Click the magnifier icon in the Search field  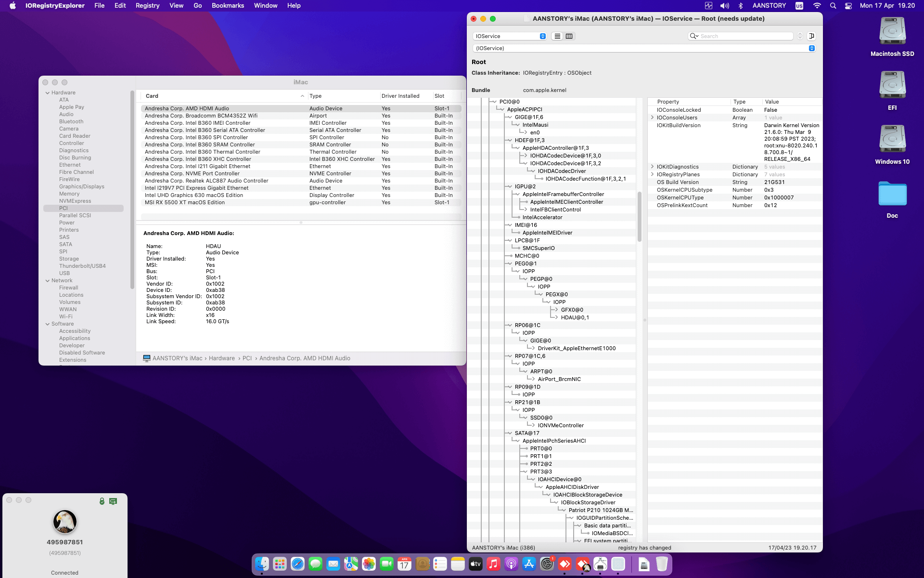point(693,36)
